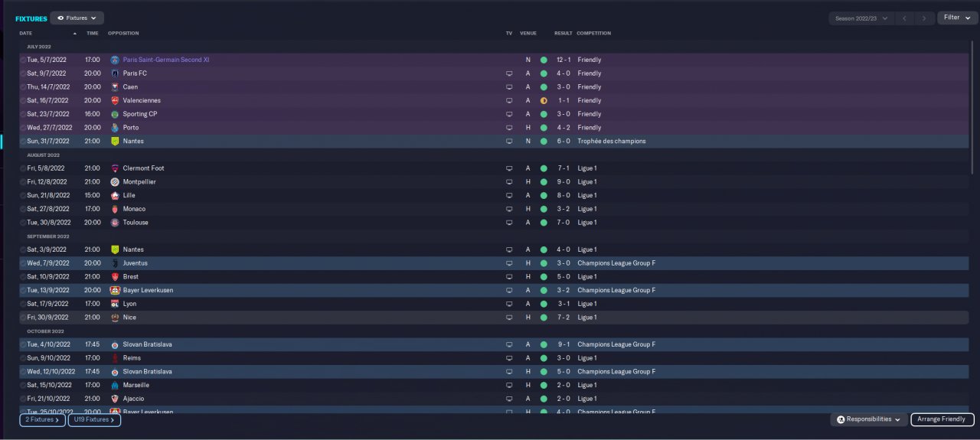The width and height of the screenshot is (980, 440).
Task: Click the orange draw indicator for Valenciennes
Action: [x=544, y=100]
